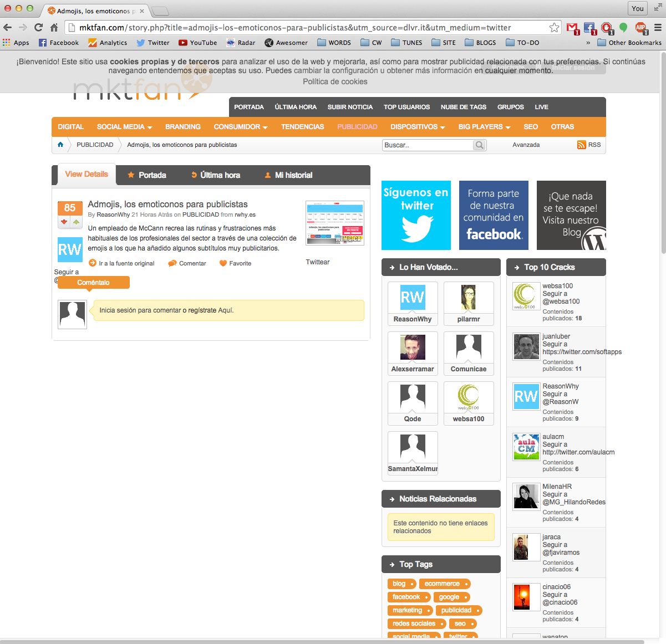The width and height of the screenshot is (666, 644).
Task: Open the Chrome hamburger menu
Action: (x=658, y=28)
